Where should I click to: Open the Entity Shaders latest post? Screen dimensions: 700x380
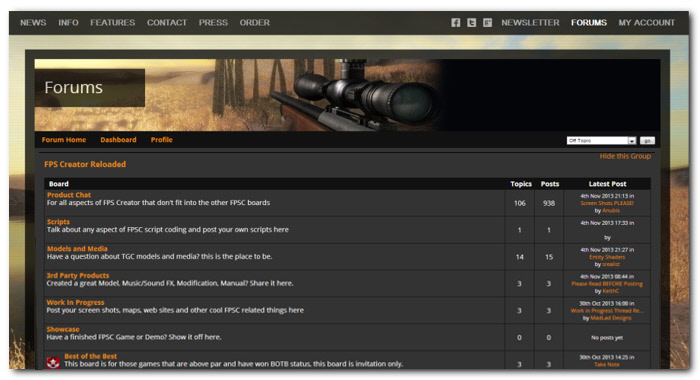(607, 257)
